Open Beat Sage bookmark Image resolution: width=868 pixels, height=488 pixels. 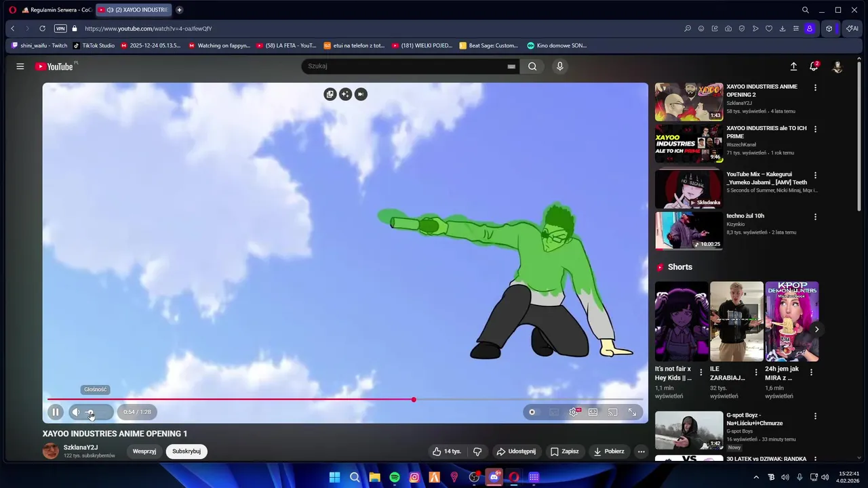(488, 45)
